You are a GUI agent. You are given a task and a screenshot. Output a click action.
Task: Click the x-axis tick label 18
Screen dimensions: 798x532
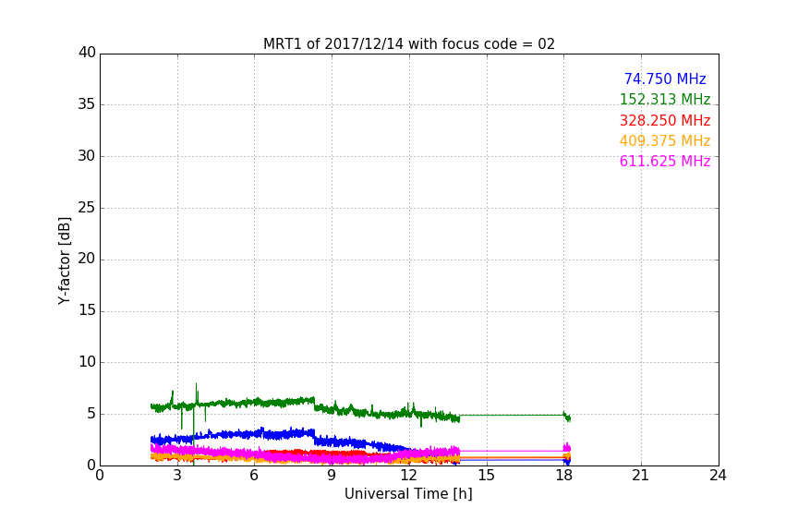pyautogui.click(x=563, y=476)
